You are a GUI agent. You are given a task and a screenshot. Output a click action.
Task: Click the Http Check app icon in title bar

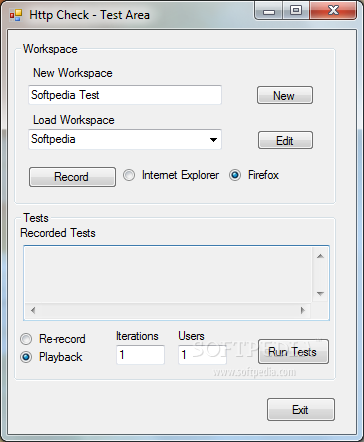coord(16,15)
